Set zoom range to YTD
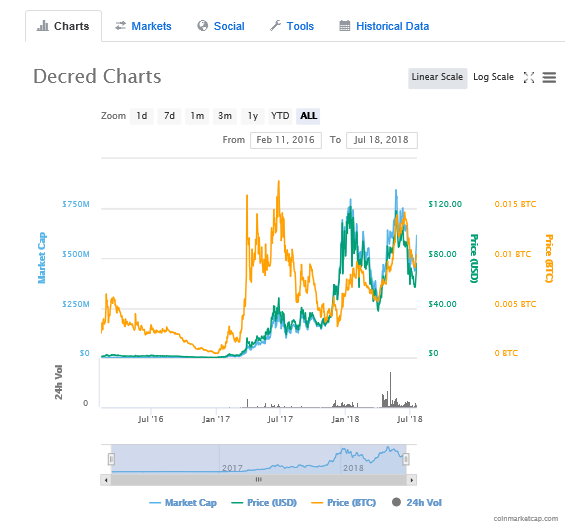 coord(280,116)
